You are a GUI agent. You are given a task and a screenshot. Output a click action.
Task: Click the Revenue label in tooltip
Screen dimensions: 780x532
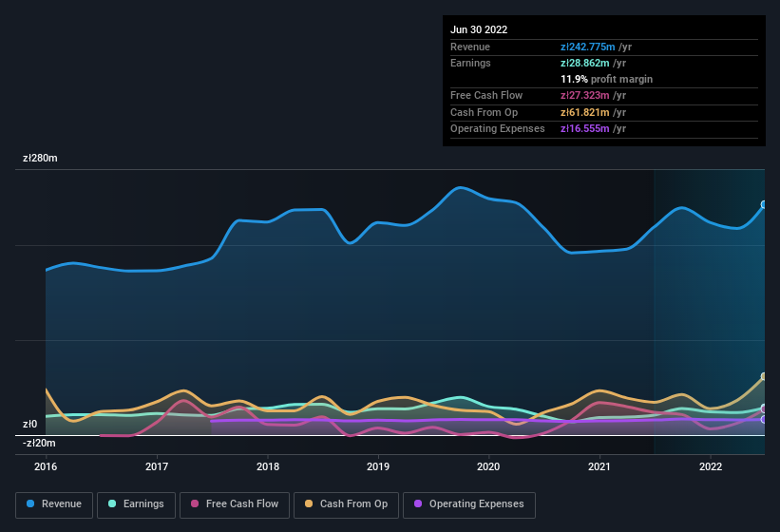tap(470, 47)
